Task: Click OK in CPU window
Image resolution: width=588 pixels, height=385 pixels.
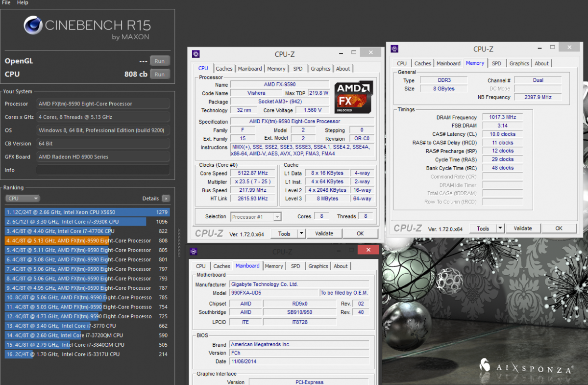Action: [x=360, y=233]
